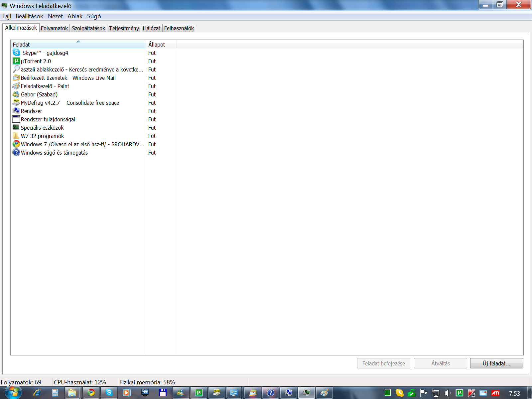Click the Új feladat... button

coord(496,363)
